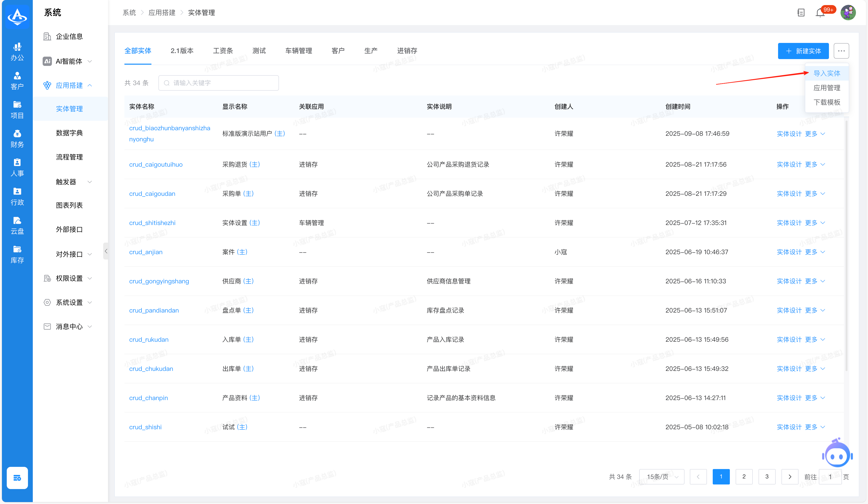This screenshot has width=868, height=504.
Task: Click the notebook icon in top bar
Action: (801, 13)
